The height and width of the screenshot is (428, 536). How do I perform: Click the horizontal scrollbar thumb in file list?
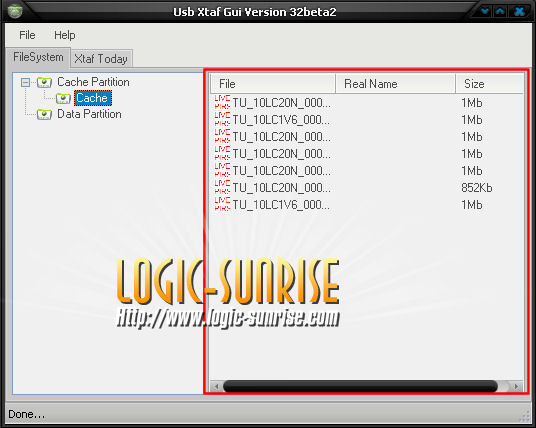tap(360, 386)
